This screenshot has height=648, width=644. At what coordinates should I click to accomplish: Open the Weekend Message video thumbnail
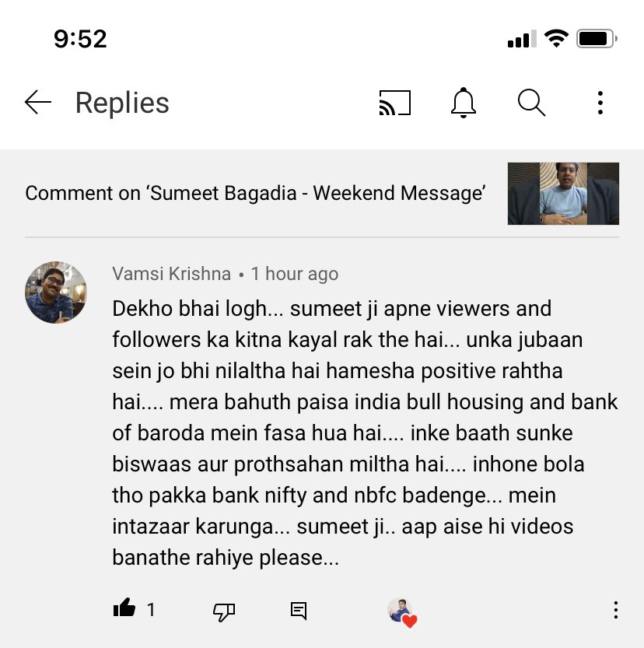tap(563, 194)
